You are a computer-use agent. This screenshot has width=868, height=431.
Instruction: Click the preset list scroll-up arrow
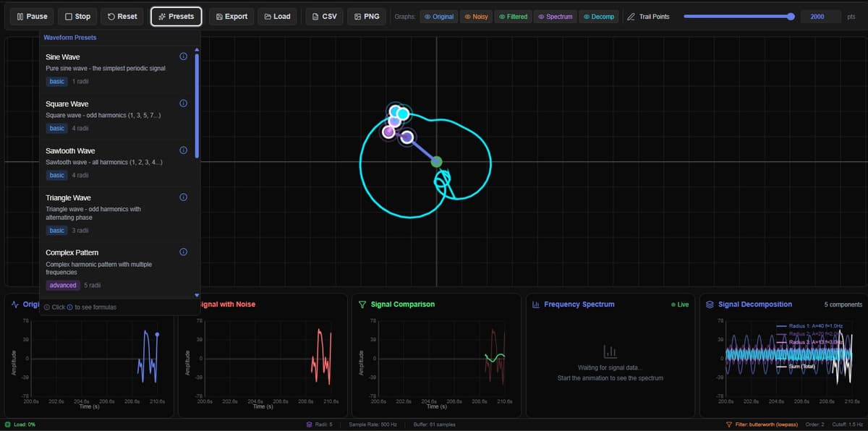click(x=197, y=49)
